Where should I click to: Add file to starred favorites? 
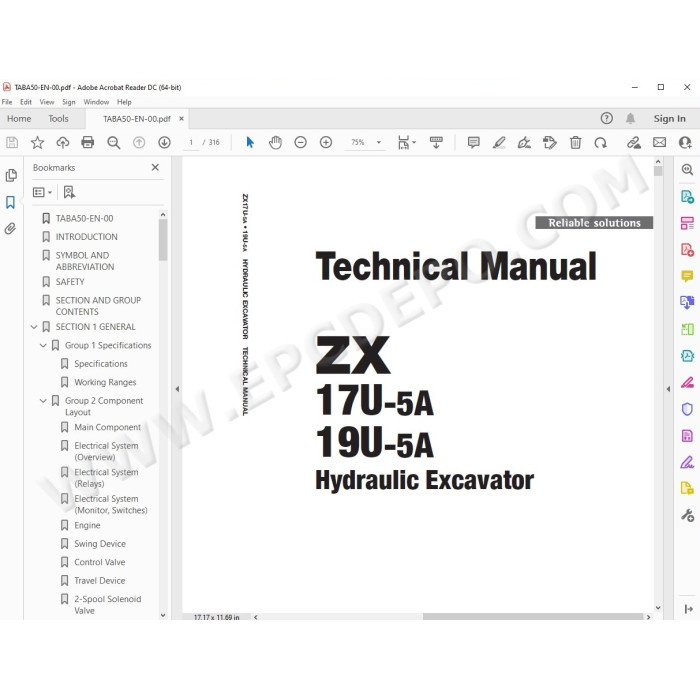[x=37, y=142]
